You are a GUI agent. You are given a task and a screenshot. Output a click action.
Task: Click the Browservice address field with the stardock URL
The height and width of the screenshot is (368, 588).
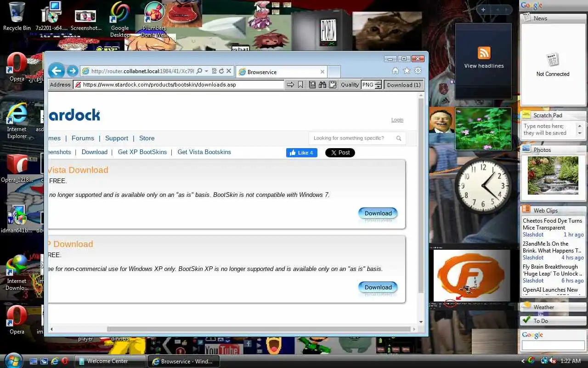[x=179, y=85]
